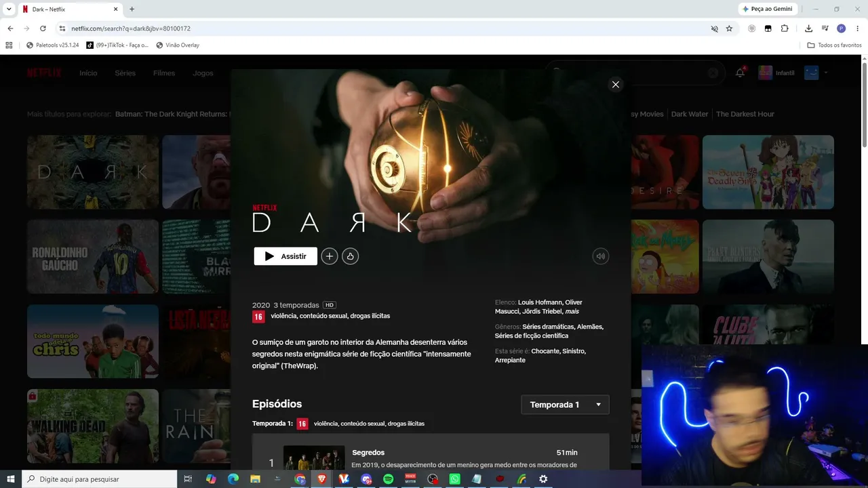This screenshot has height=488, width=868.
Task: Open the Netflix notifications bell
Action: [740, 73]
